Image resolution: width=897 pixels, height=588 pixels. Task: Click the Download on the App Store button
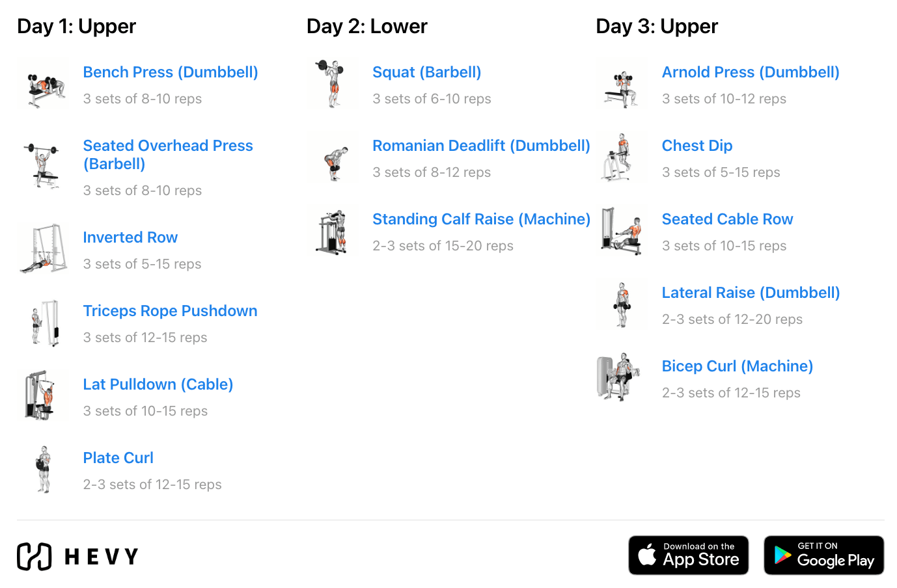tap(689, 555)
